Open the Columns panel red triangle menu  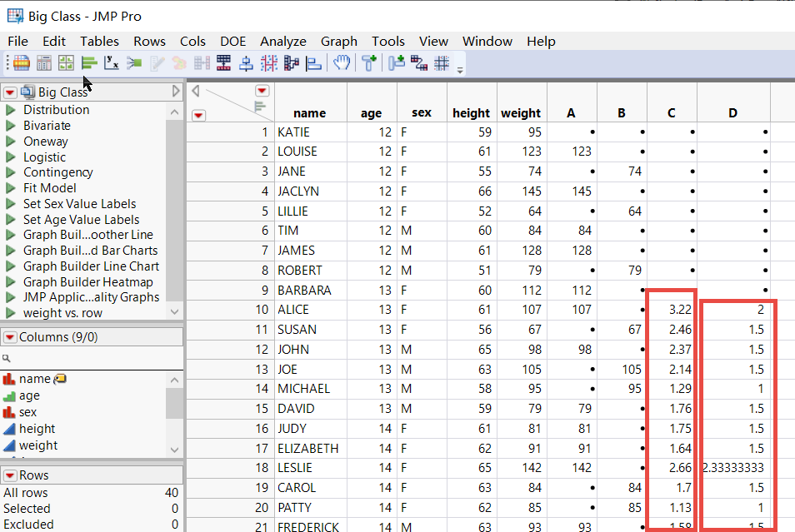[10, 337]
